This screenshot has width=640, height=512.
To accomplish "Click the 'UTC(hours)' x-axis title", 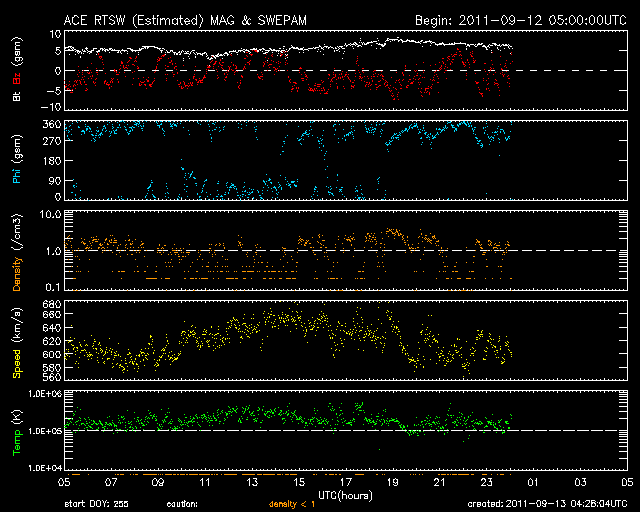I will click(x=345, y=496).
